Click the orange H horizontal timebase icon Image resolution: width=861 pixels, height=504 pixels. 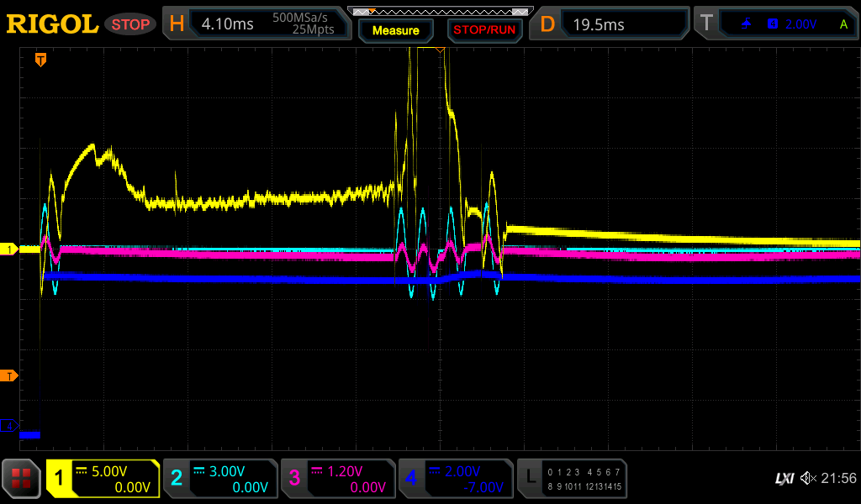(176, 24)
